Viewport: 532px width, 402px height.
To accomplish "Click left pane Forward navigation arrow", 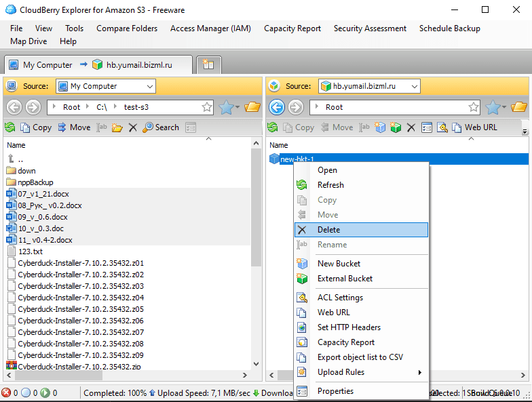I will (33, 107).
